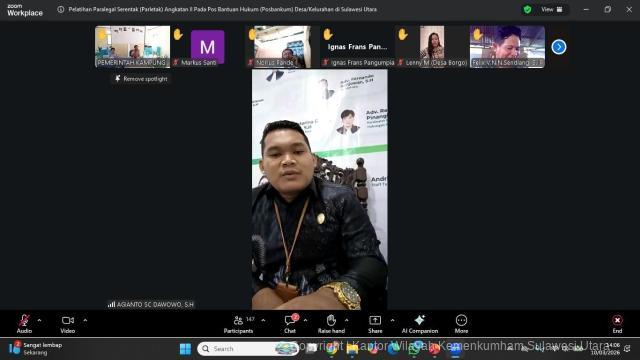Expand the Video options arrow
This screenshot has width=640, height=360.
click(85, 320)
